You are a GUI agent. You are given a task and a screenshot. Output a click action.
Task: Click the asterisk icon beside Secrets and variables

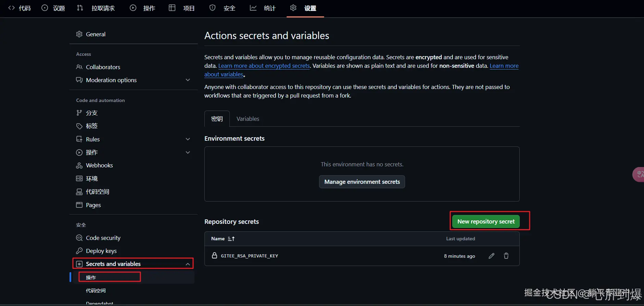[79, 264]
